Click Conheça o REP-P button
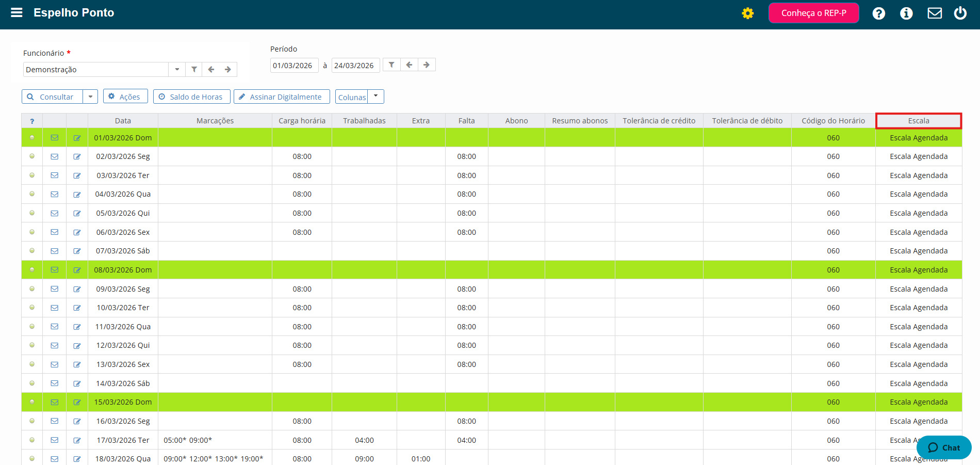Image resolution: width=980 pixels, height=465 pixels. [813, 13]
